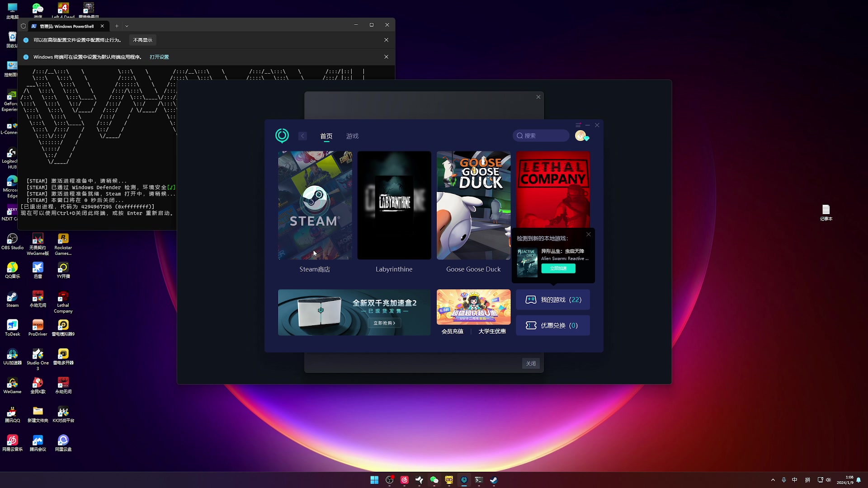Click the 关闭 button in background dialog
The image size is (868, 488).
point(531,363)
